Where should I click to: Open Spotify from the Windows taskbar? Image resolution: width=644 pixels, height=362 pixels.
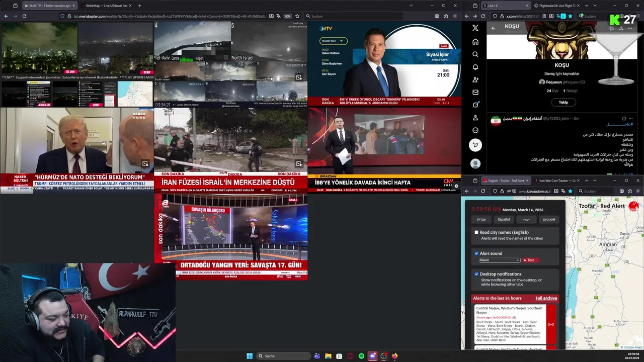(x=361, y=356)
